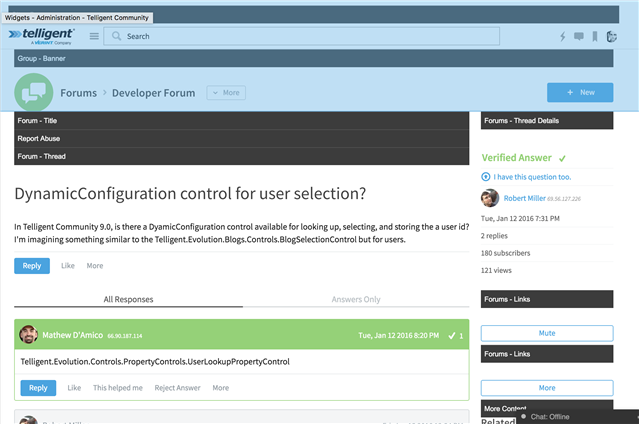The height and width of the screenshot is (424, 639).
Task: Open the lightning notifications icon
Action: [563, 37]
